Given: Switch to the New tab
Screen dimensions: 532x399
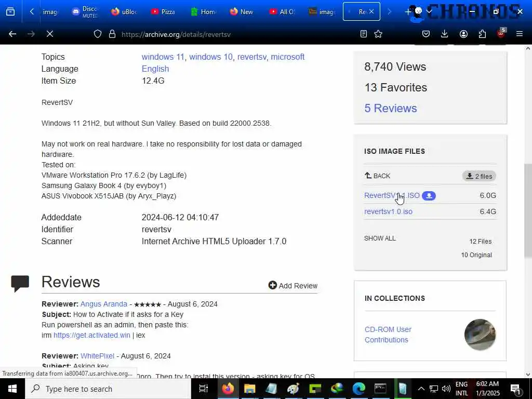Looking at the screenshot, I should coord(242,12).
